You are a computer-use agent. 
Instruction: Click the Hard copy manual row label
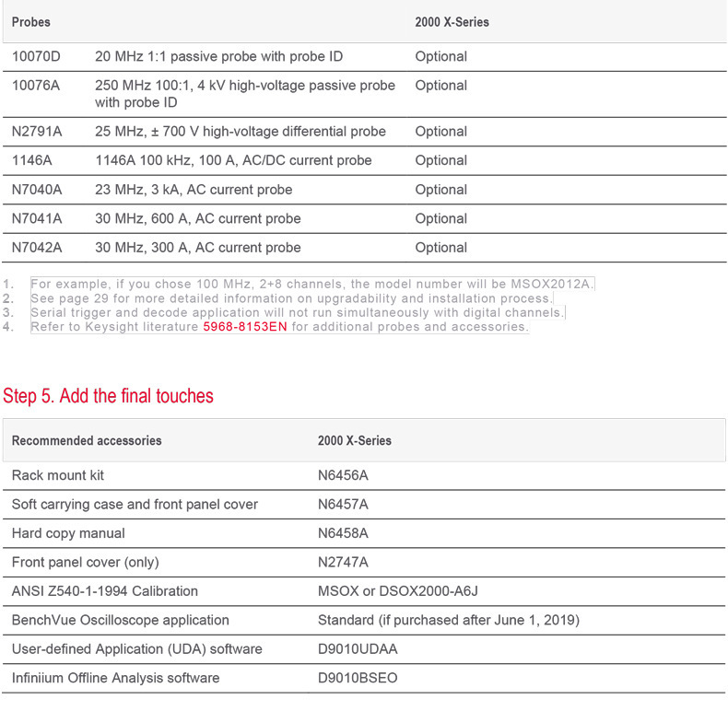(68, 533)
